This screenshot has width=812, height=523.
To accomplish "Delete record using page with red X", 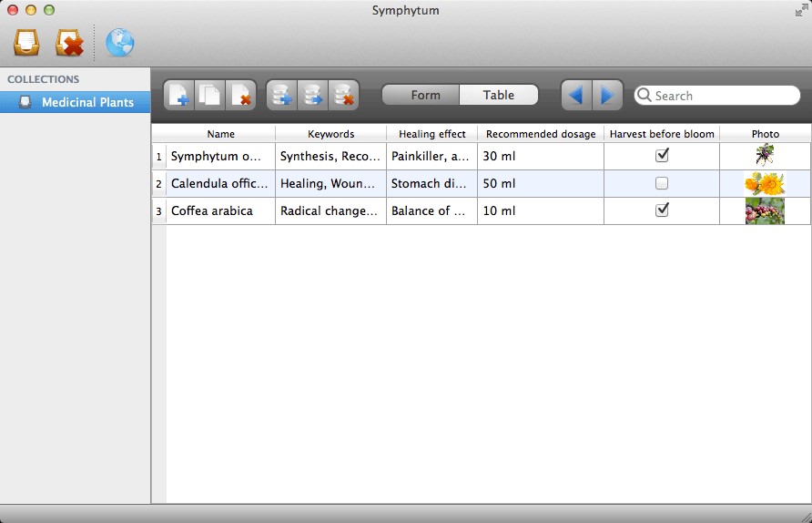I will pos(241,95).
